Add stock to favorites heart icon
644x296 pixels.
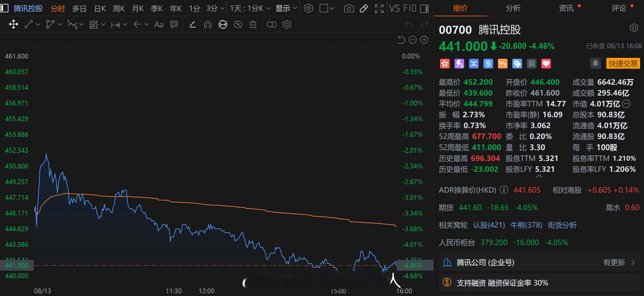pos(546,64)
